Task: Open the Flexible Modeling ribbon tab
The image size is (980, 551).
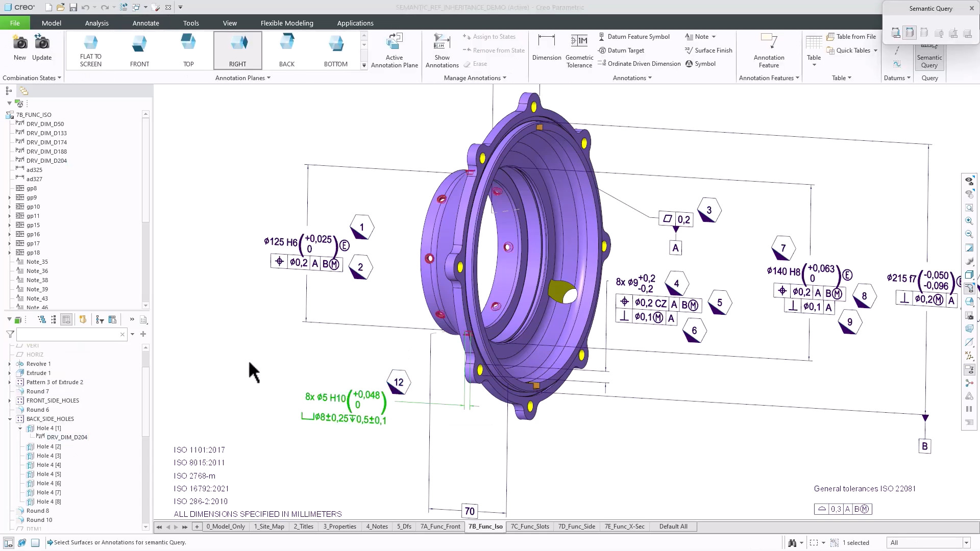Action: (287, 23)
